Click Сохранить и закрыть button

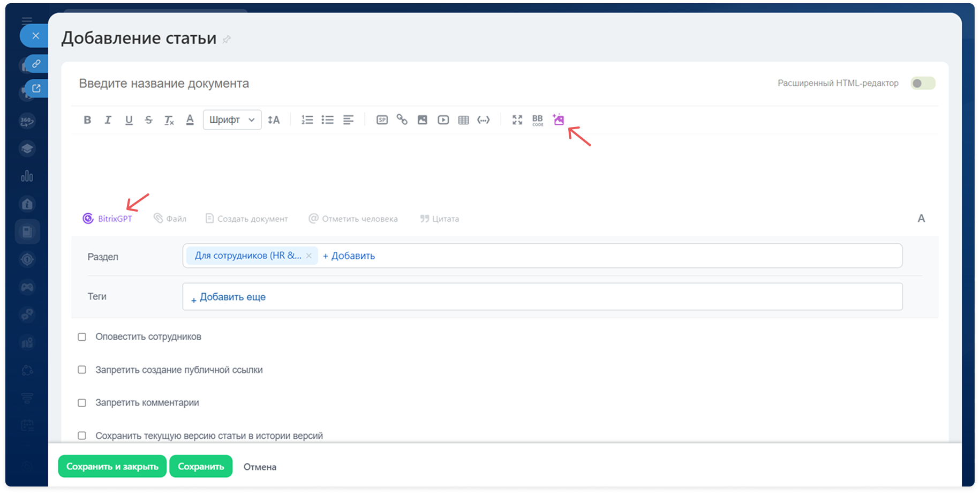112,466
